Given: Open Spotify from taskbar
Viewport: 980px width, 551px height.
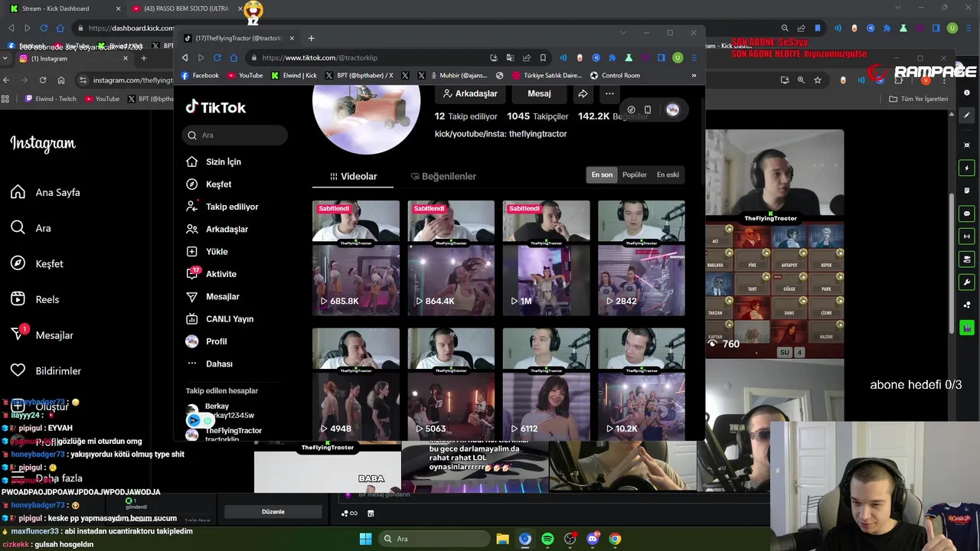Looking at the screenshot, I should (547, 539).
